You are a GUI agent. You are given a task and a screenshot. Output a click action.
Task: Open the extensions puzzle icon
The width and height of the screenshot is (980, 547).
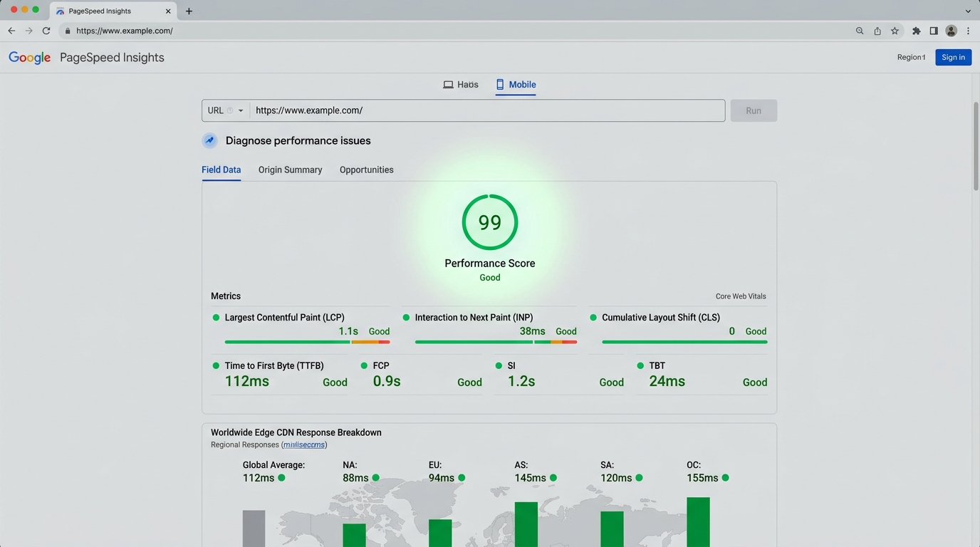[916, 31]
